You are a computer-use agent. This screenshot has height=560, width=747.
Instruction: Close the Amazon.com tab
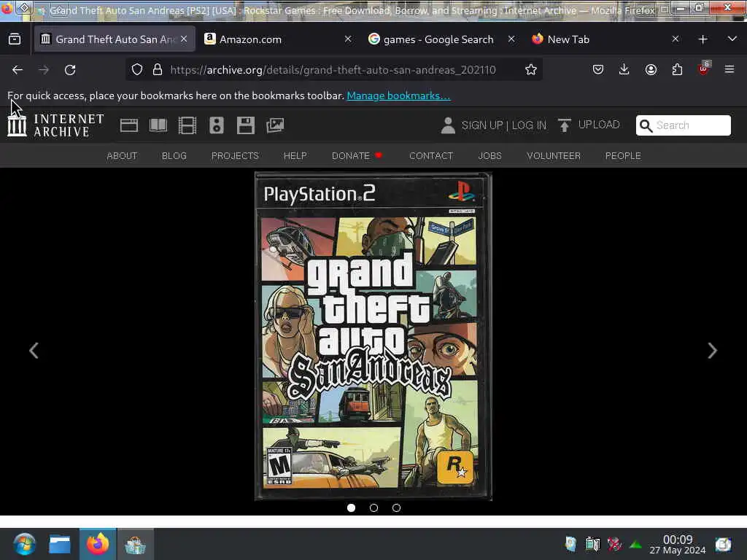(x=348, y=39)
